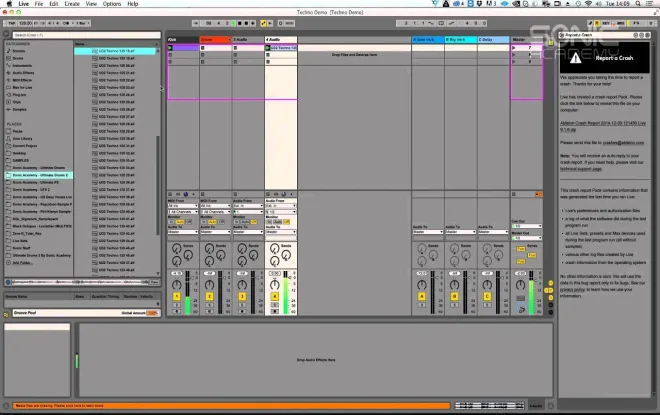Open Kick track All Channels dropdown

click(x=183, y=211)
